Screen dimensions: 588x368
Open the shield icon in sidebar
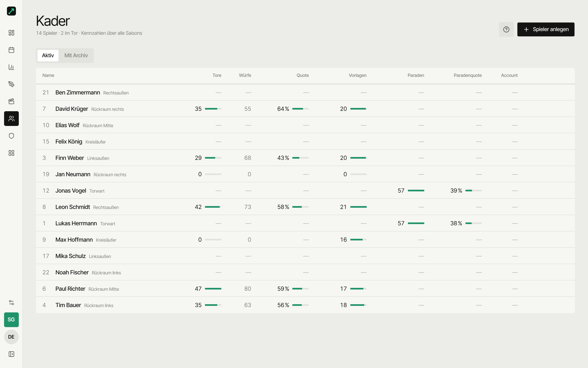coord(11,136)
